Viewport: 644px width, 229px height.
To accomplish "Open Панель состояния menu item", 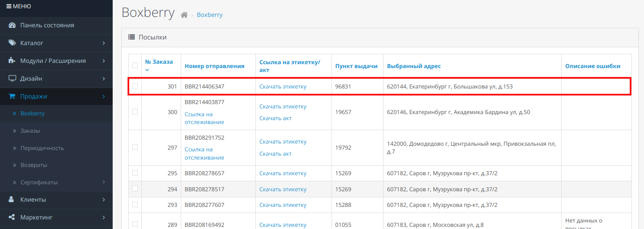I will coord(56,25).
